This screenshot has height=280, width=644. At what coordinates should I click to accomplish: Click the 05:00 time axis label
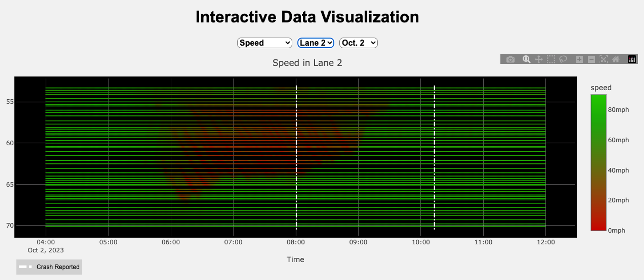(x=108, y=242)
